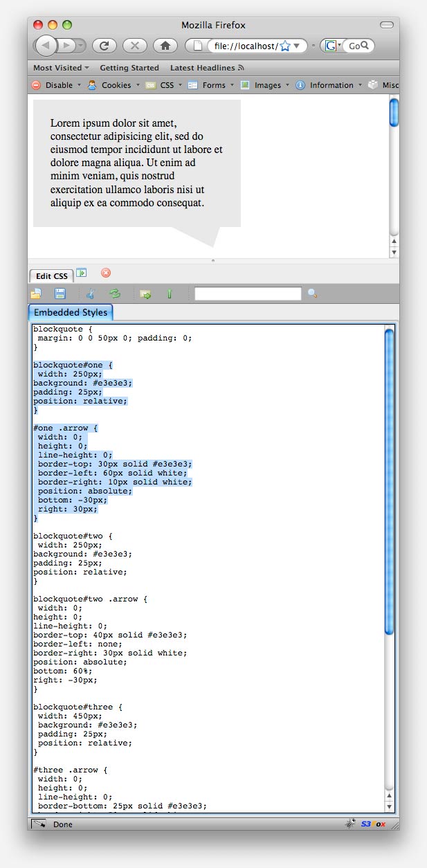Go to the Home page icon
This screenshot has height=868, width=427.
[165, 46]
